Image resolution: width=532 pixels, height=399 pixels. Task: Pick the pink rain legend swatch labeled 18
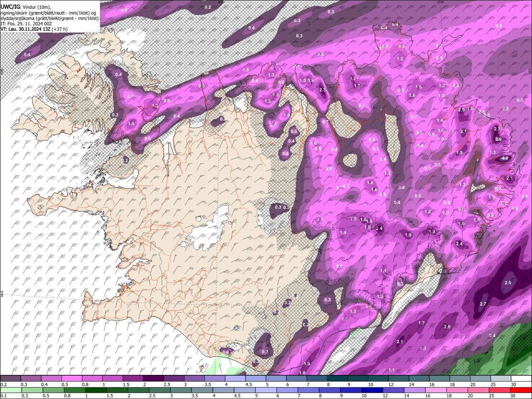coord(457,390)
